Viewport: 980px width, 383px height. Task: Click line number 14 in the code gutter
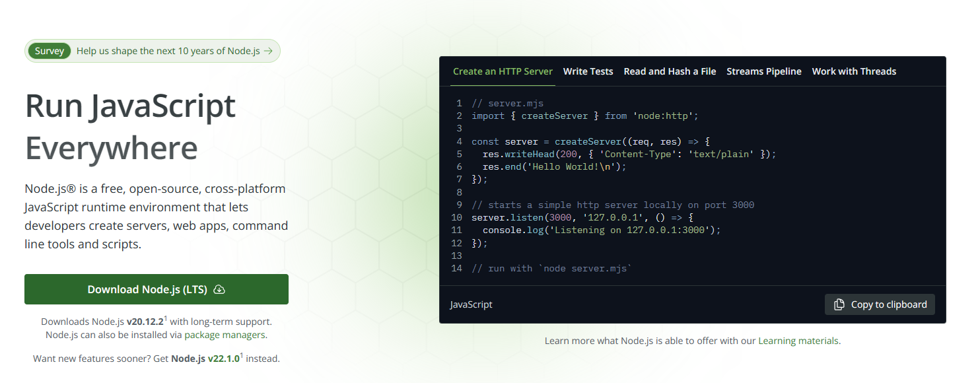pos(456,268)
